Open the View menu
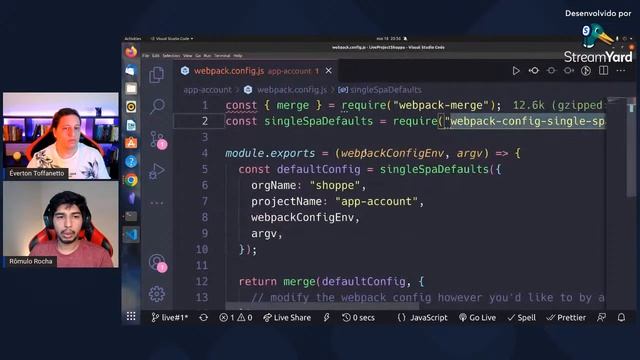Image resolution: width=640 pixels, height=360 pixels. [x=187, y=56]
